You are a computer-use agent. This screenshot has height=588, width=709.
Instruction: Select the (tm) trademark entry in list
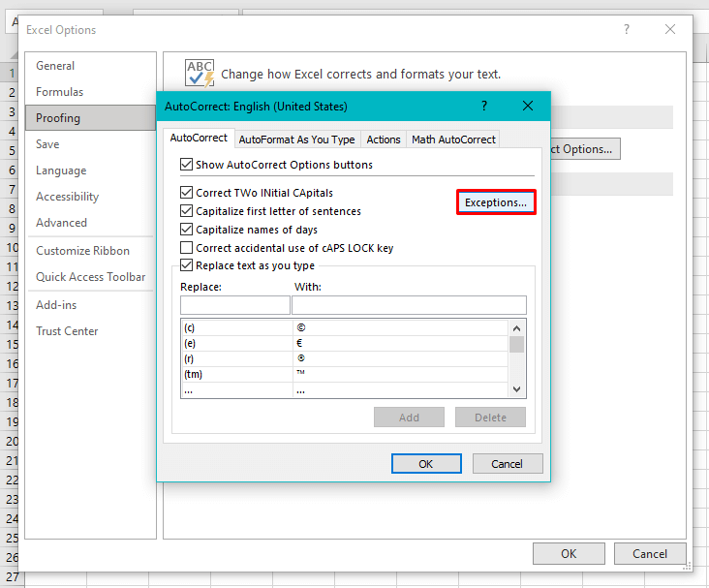coord(236,374)
